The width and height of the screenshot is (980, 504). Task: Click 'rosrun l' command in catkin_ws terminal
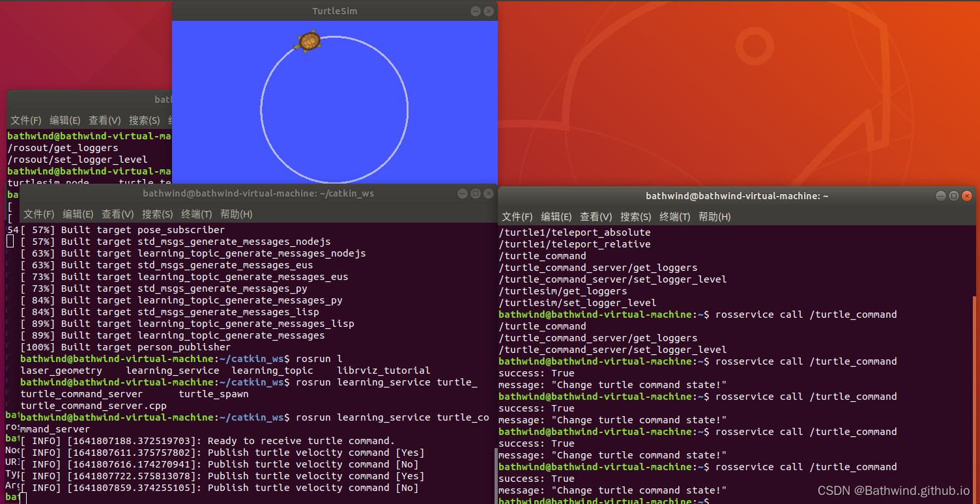(x=319, y=359)
